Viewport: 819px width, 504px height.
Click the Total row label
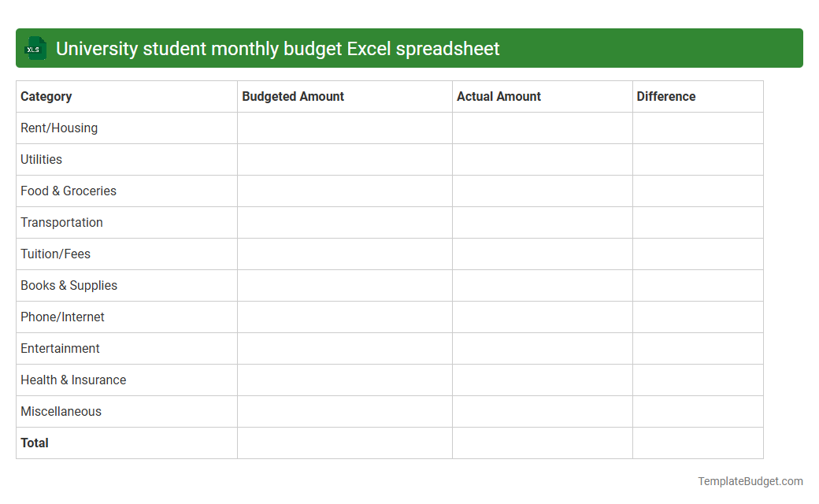[35, 443]
